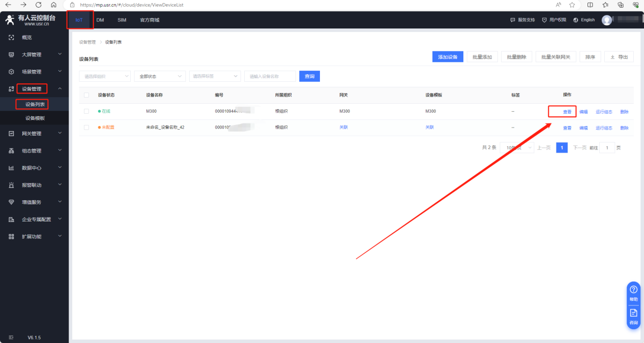
Task: Open the 全部状态 status dropdown
Action: point(160,76)
